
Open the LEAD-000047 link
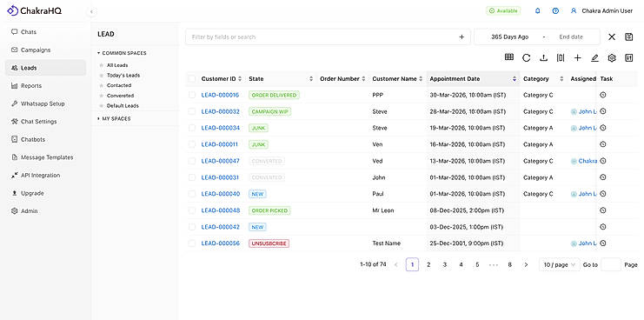220,161
